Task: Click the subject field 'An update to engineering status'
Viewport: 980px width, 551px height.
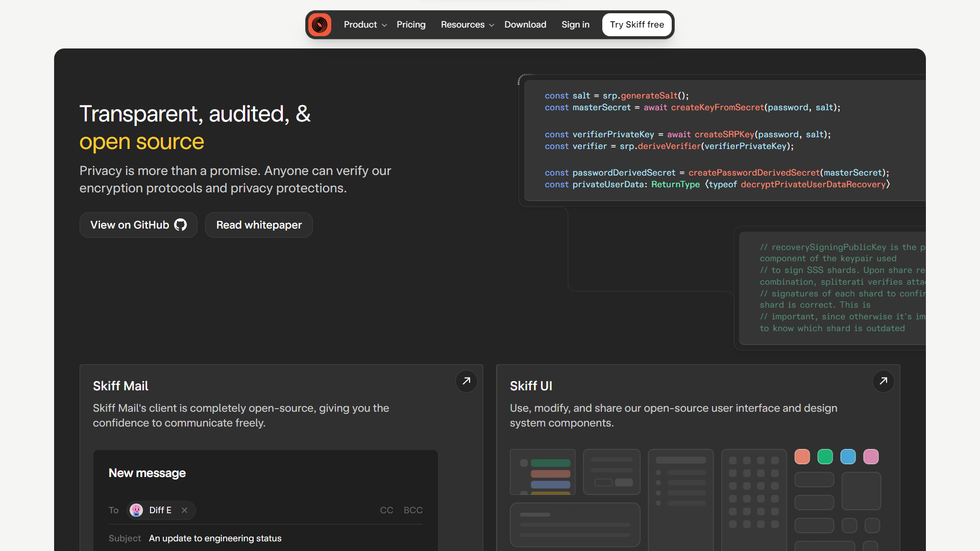Action: 215,538
